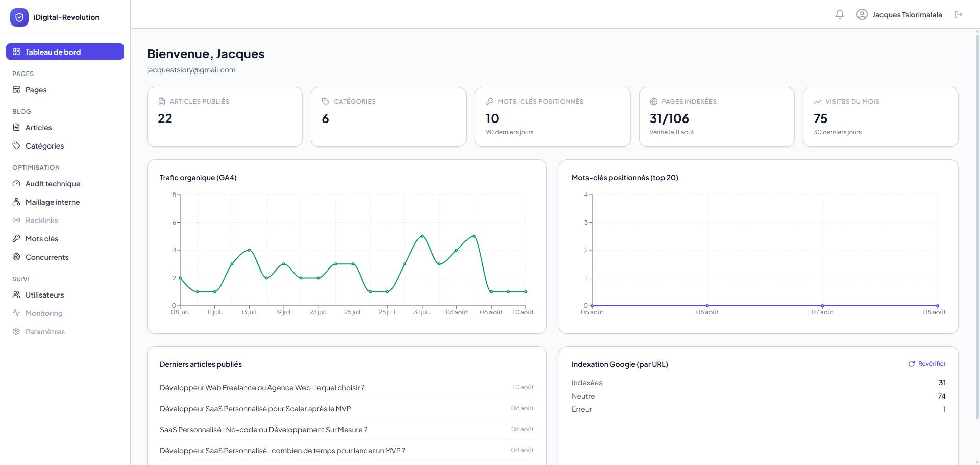Viewport: 980px width, 465px height.
Task: Click the user avatar icon
Action: coord(862,14)
